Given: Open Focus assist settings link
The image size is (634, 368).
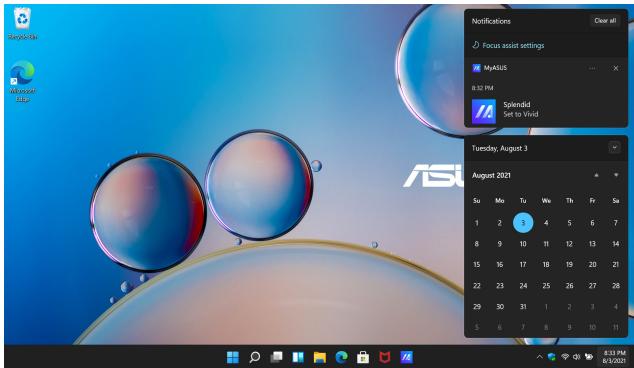Looking at the screenshot, I should 508,45.
